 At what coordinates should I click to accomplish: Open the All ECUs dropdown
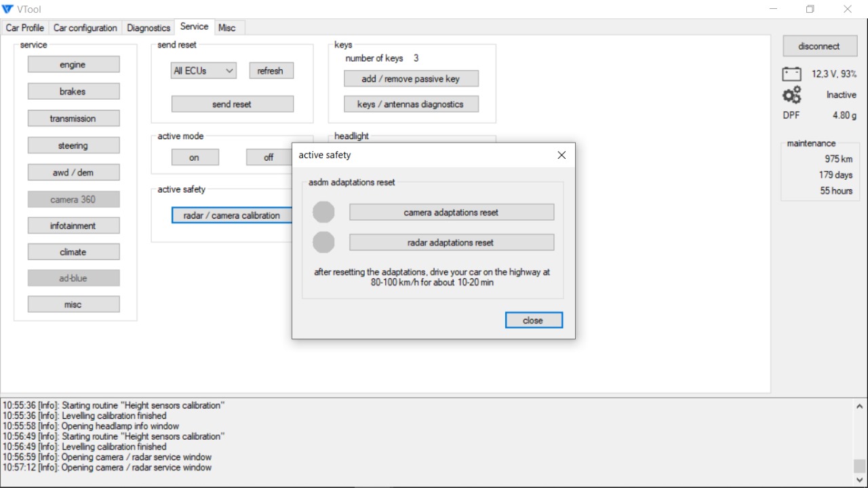point(203,71)
